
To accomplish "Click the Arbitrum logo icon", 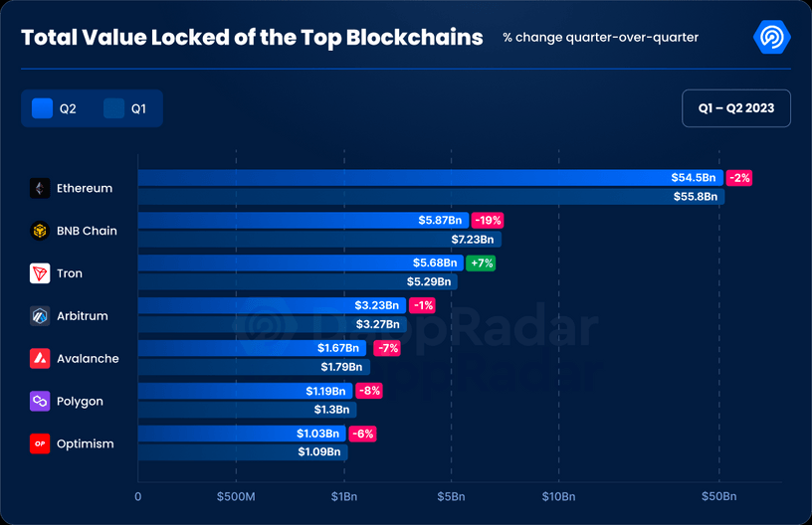I will (40, 316).
